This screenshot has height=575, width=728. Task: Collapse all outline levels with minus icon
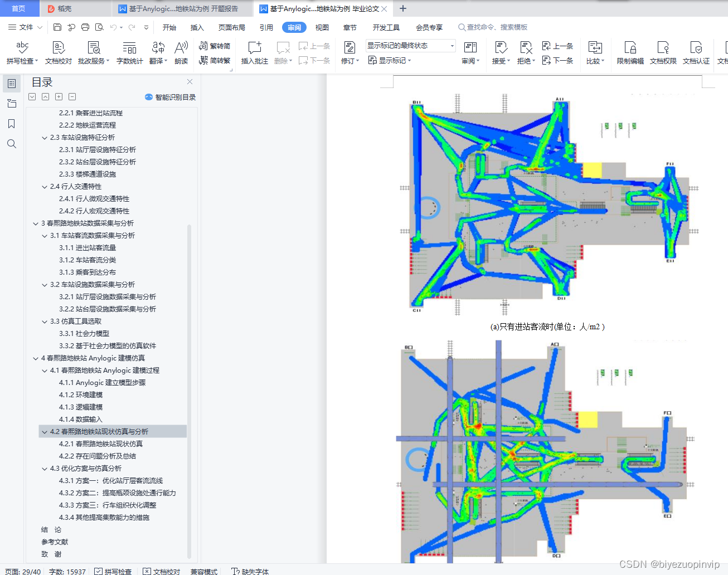point(72,96)
